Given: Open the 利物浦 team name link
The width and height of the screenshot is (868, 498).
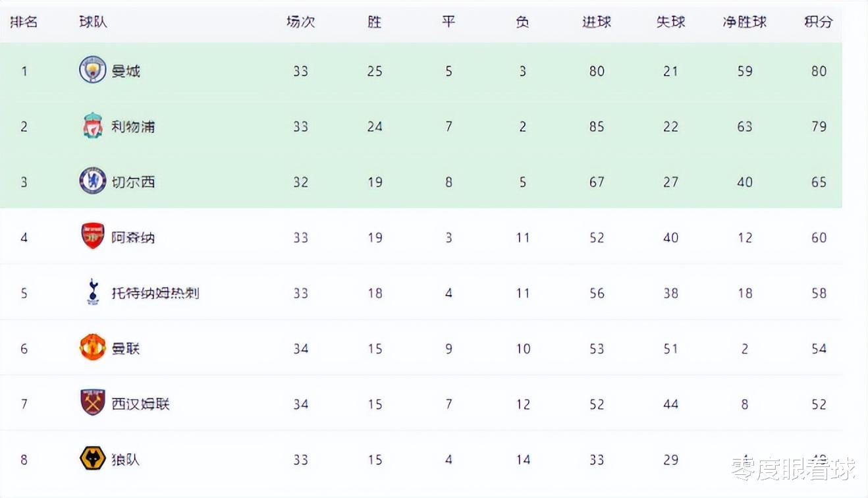Looking at the screenshot, I should 133,126.
